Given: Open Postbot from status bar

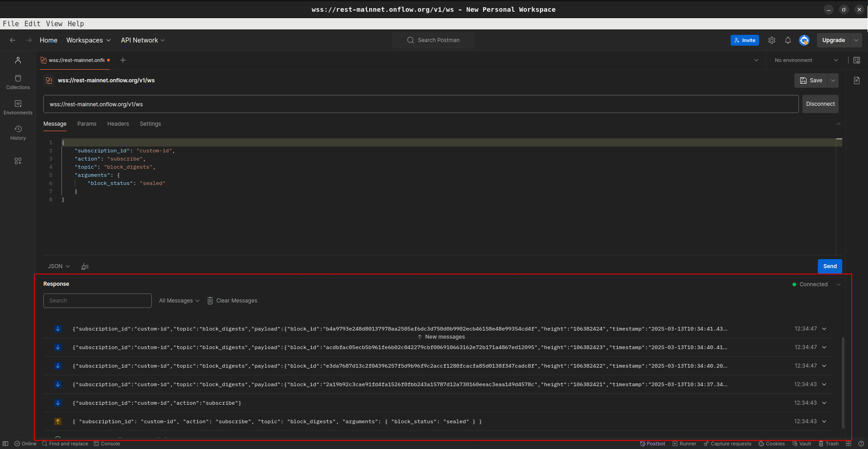Looking at the screenshot, I should pyautogui.click(x=652, y=444).
